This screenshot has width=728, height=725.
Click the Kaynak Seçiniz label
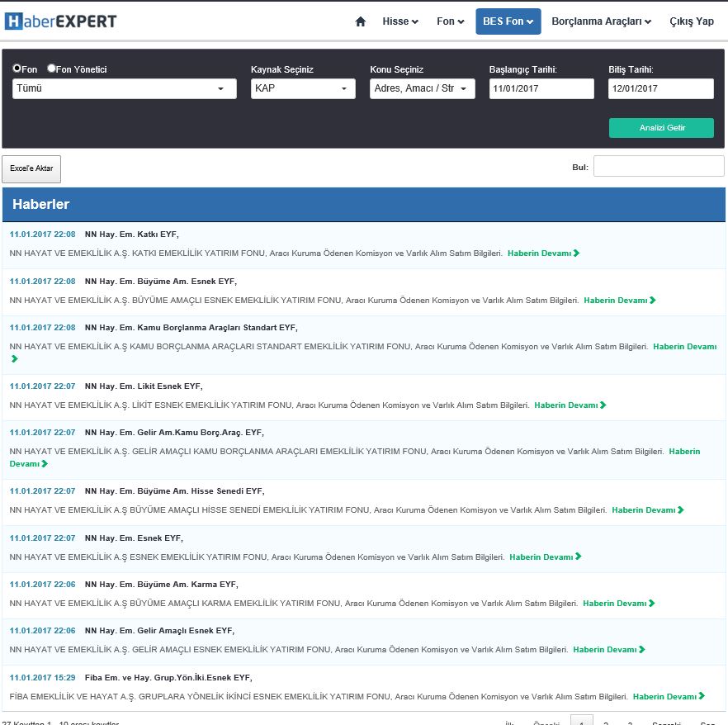coord(281,69)
